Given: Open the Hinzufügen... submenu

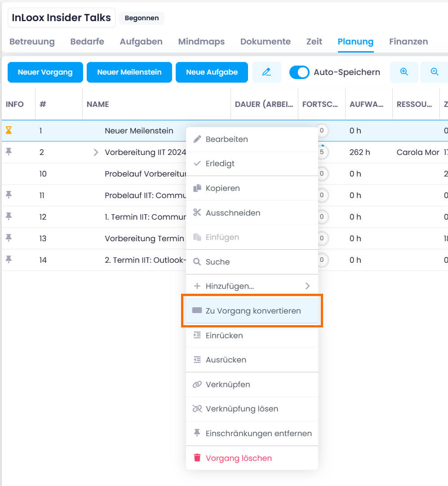Looking at the screenshot, I should coord(252,286).
